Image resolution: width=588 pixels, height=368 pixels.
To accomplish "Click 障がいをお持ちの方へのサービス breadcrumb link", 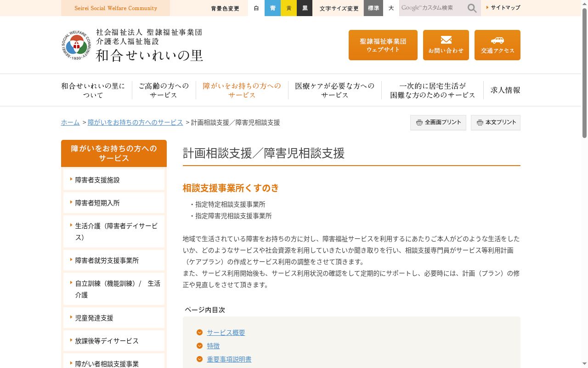I will coord(136,122).
